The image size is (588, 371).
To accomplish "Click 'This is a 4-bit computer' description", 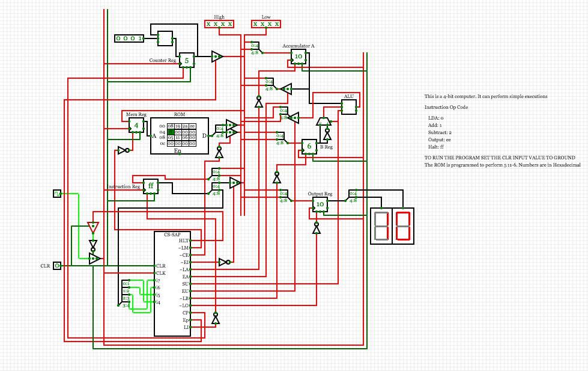I will tap(486, 96).
